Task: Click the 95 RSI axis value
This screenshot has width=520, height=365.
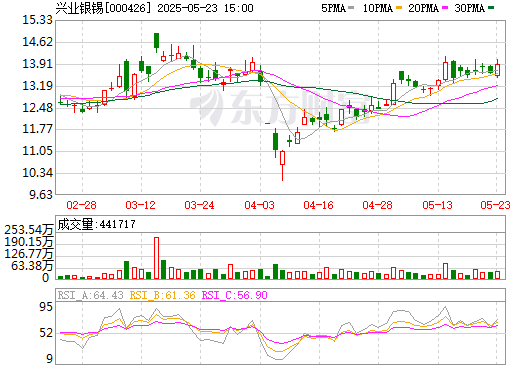Action: point(46,307)
